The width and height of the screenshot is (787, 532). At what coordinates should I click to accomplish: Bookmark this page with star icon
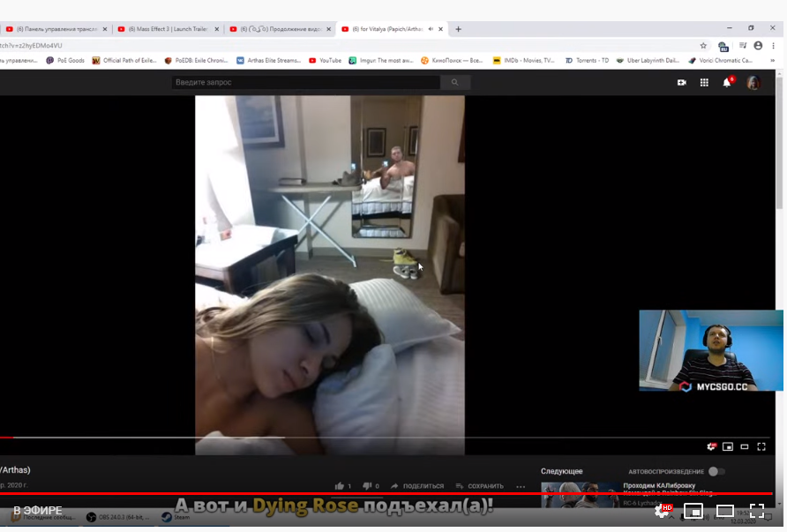703,46
